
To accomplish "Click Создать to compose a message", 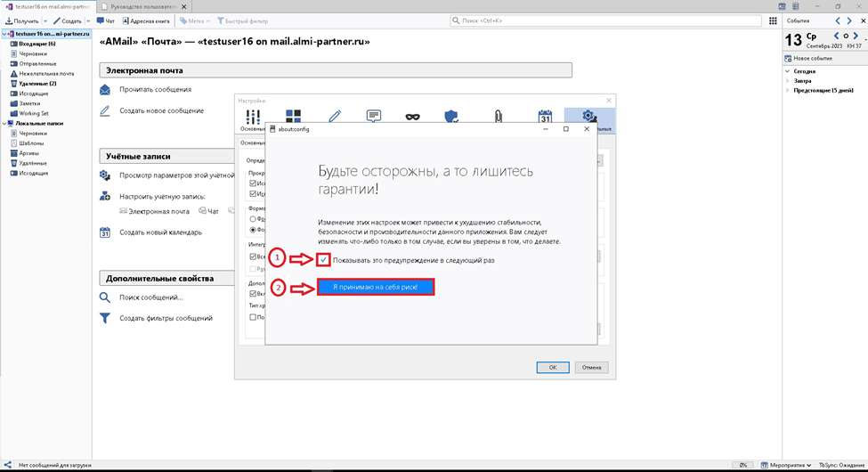I will click(68, 20).
